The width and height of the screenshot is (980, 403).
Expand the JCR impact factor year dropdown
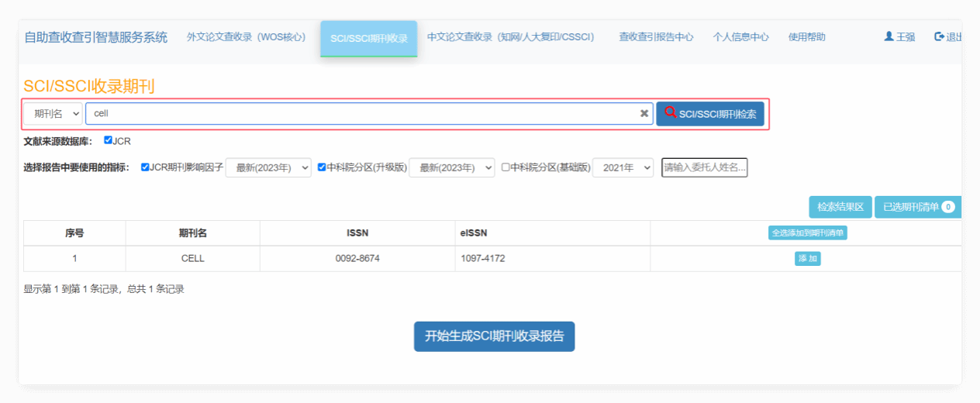(x=268, y=167)
